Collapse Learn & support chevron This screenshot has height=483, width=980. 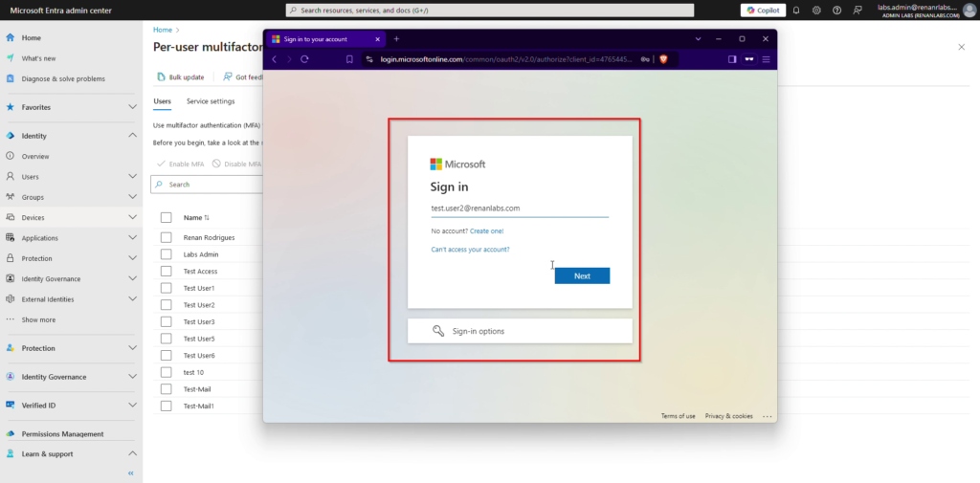(x=132, y=454)
